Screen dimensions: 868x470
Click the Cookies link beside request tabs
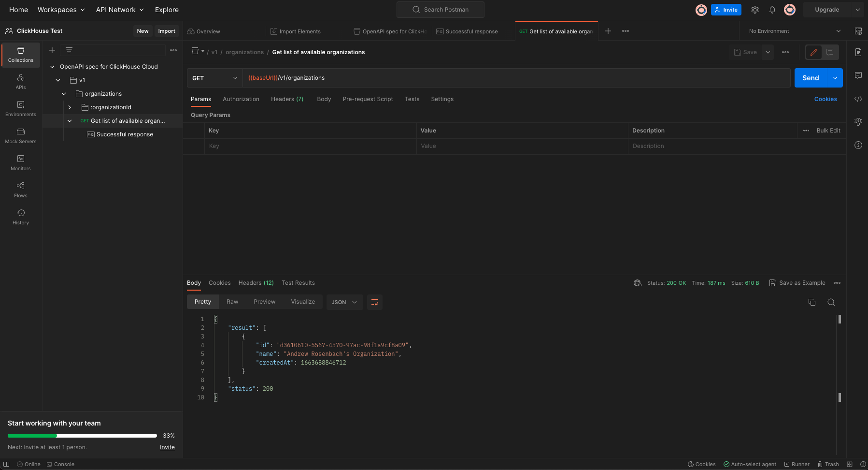click(x=825, y=99)
